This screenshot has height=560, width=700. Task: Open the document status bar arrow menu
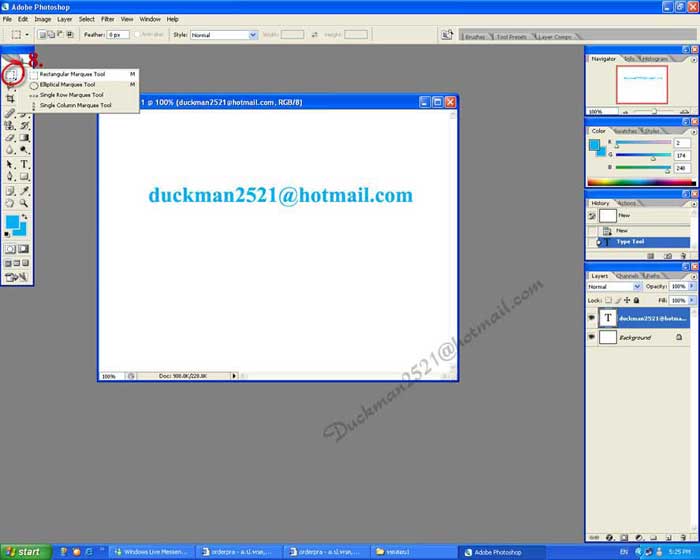pos(234,376)
